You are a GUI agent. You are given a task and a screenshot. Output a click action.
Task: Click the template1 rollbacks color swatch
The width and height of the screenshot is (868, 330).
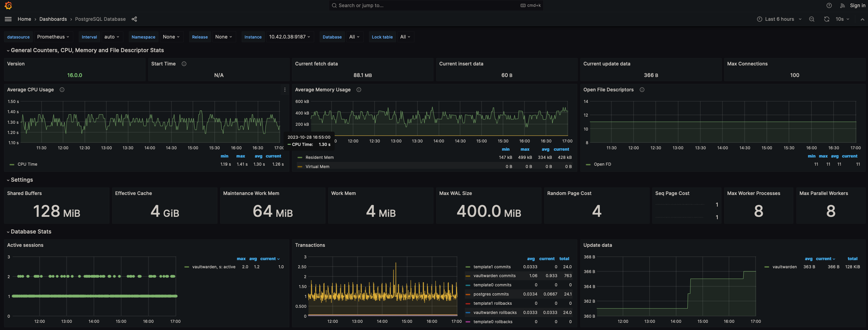[468, 303]
